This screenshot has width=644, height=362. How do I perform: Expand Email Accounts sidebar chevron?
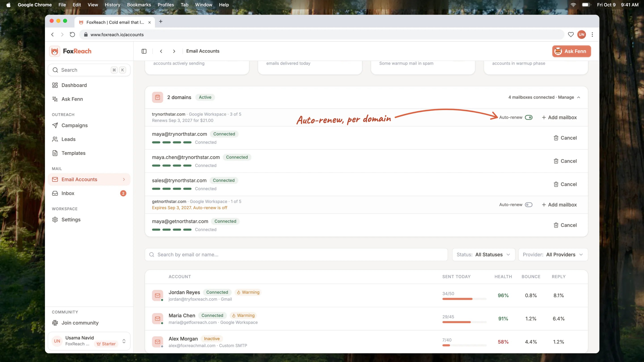tap(124, 179)
